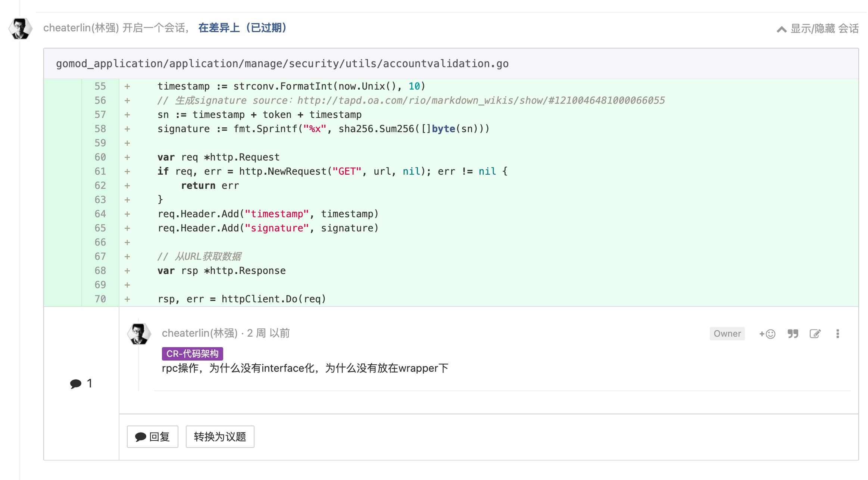This screenshot has width=868, height=480.
Task: Click the '2 周 以前' timestamp
Action: coord(268,333)
